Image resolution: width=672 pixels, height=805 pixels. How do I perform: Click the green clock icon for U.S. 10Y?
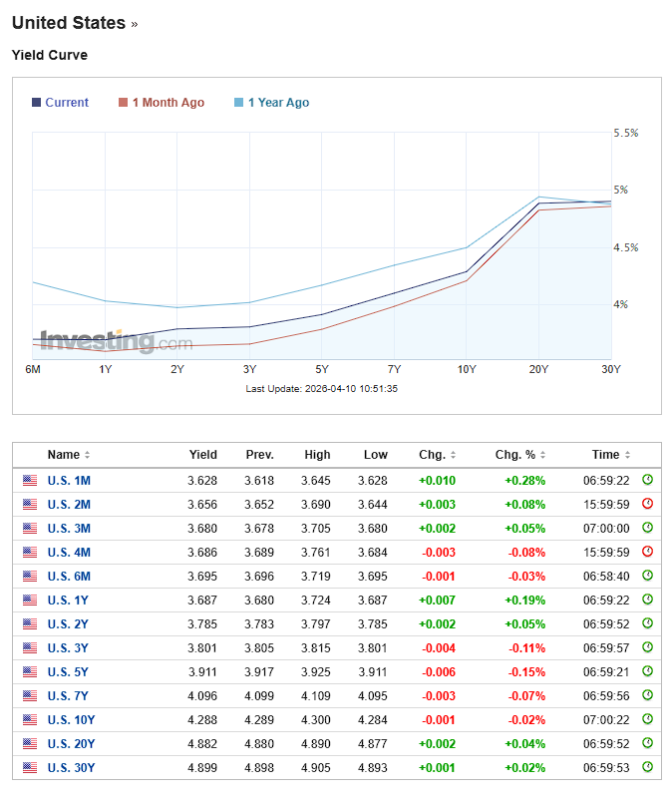[x=648, y=720]
